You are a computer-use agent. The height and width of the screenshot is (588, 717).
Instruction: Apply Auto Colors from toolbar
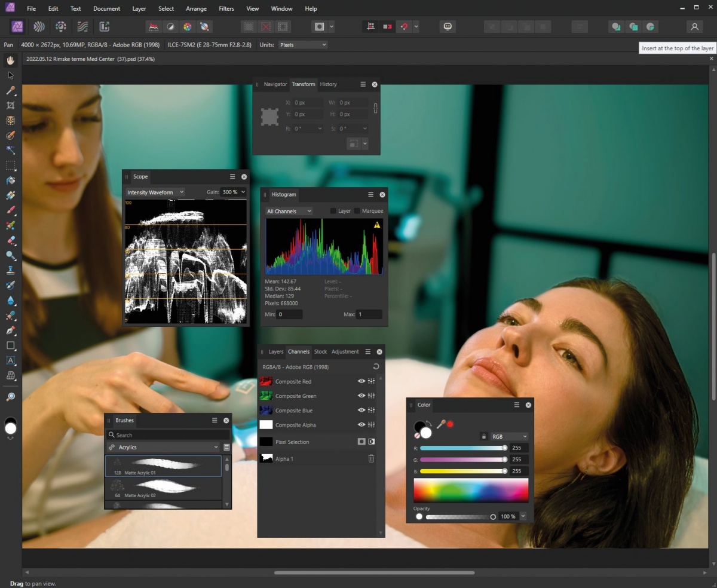(x=188, y=26)
